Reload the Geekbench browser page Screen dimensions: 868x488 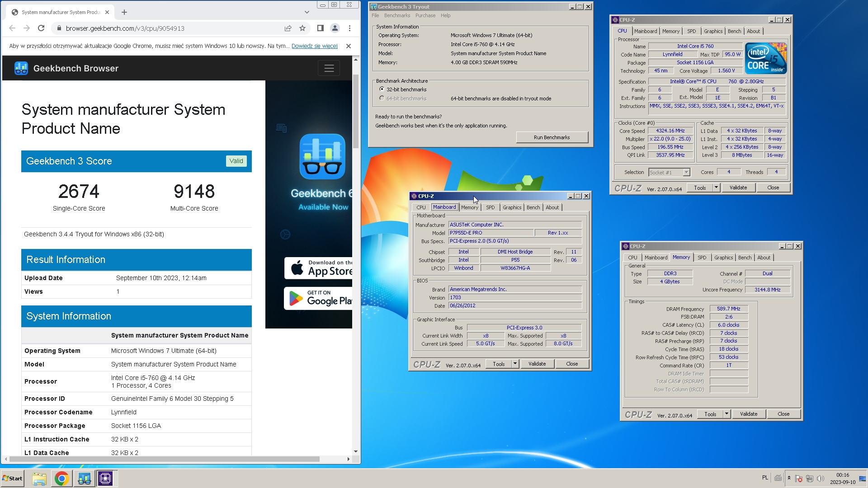[x=41, y=28]
